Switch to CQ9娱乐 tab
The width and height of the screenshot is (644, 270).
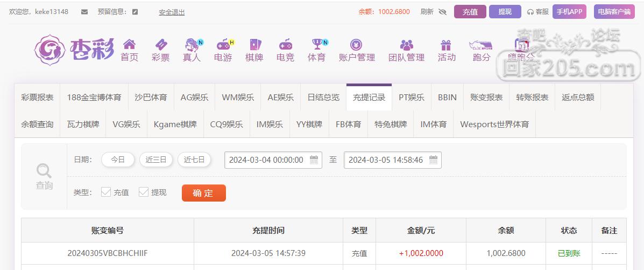227,124
